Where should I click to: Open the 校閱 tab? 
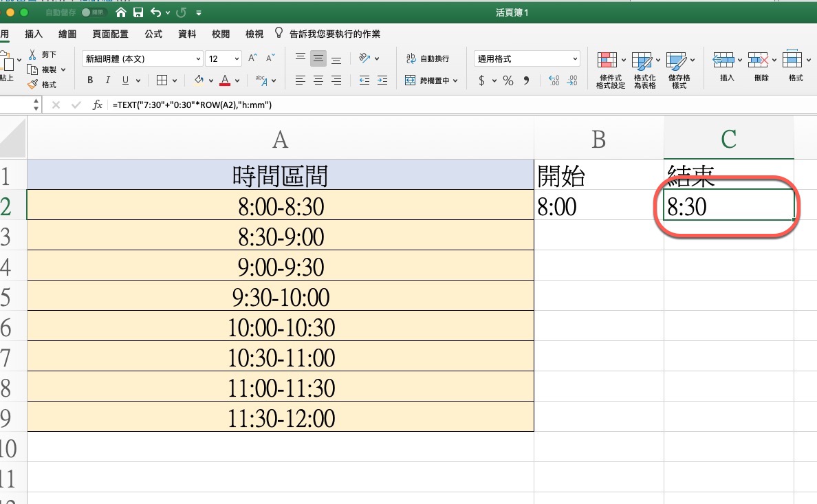coord(220,34)
